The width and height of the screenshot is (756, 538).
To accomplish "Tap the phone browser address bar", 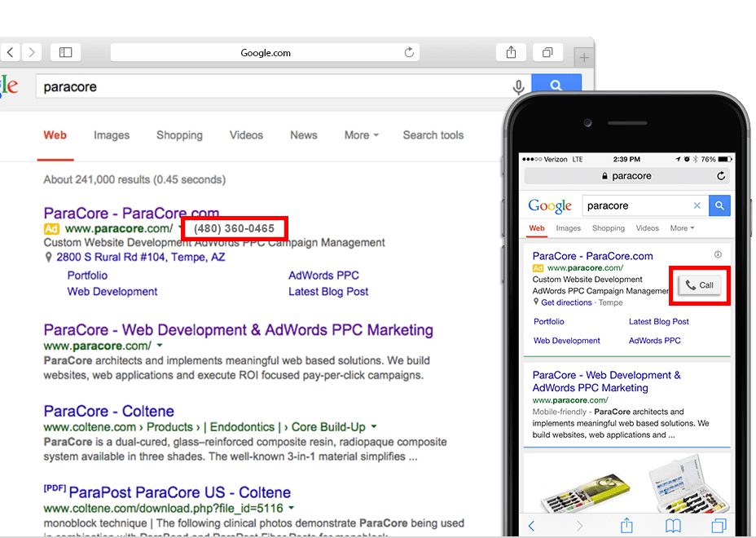I will coord(626,176).
